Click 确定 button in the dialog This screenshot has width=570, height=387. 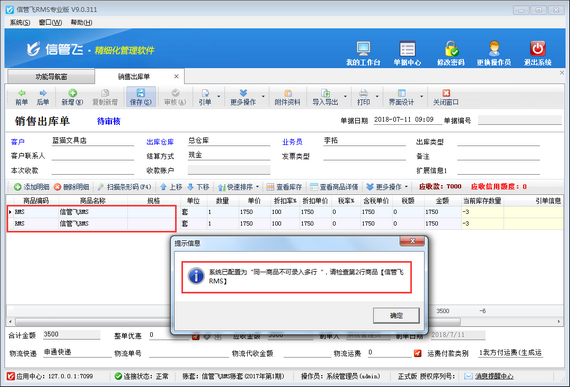tap(396, 315)
